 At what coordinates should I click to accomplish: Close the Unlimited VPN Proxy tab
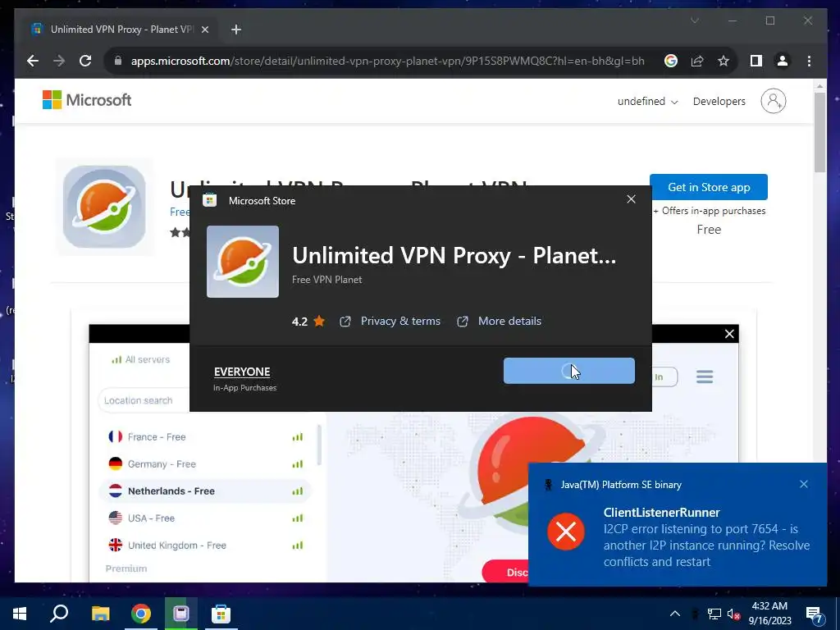point(204,30)
